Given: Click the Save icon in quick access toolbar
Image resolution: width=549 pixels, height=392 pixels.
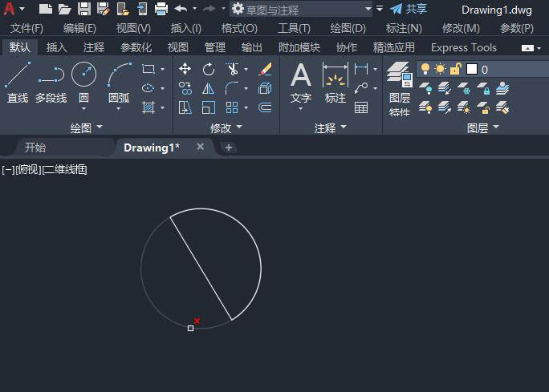Looking at the screenshot, I should pyautogui.click(x=83, y=9).
